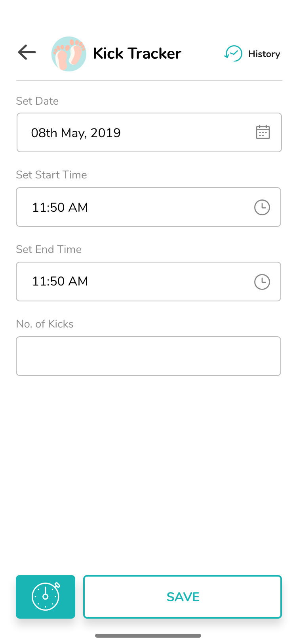This screenshot has width=297, height=644.
Task: Start the stopwatch timer button
Action: 46,596
